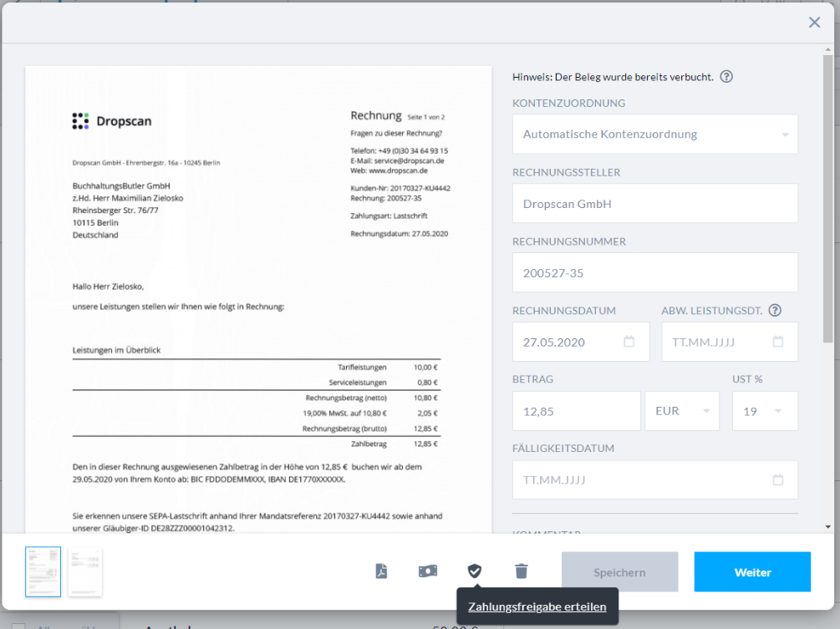
Task: Click the banknote payment icon
Action: [428, 571]
